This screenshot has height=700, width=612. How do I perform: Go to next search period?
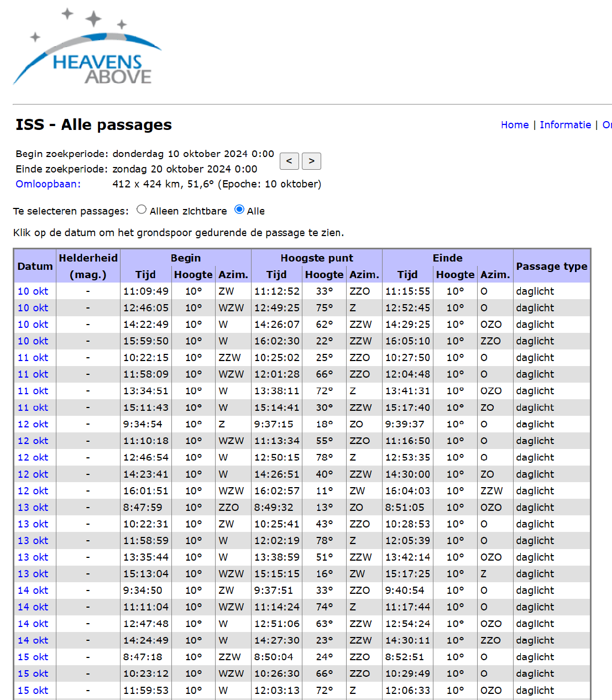tap(312, 161)
